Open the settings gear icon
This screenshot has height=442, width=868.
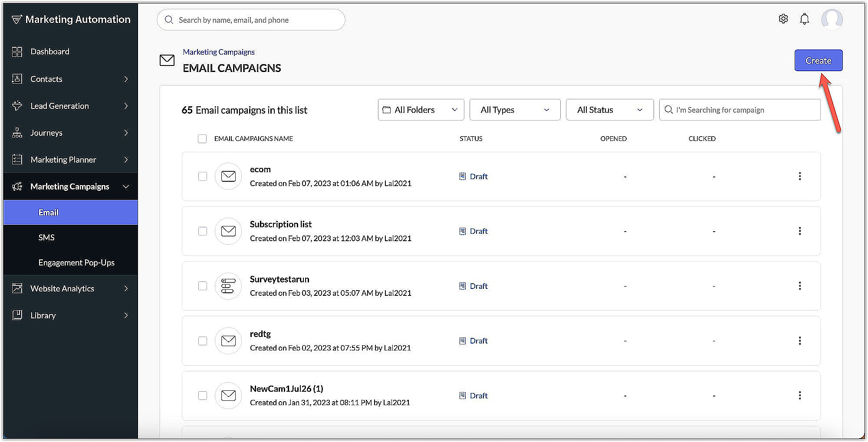coord(783,19)
